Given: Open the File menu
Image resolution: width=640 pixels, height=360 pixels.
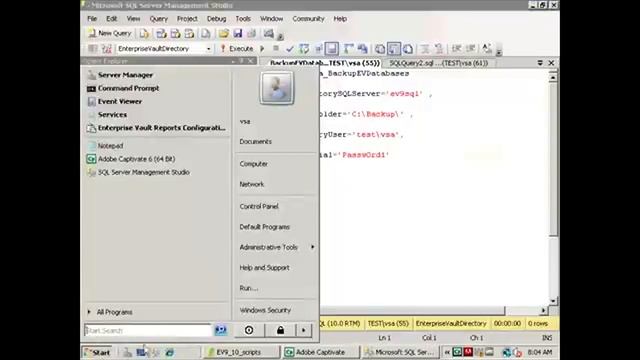Looking at the screenshot, I should 92,19.
